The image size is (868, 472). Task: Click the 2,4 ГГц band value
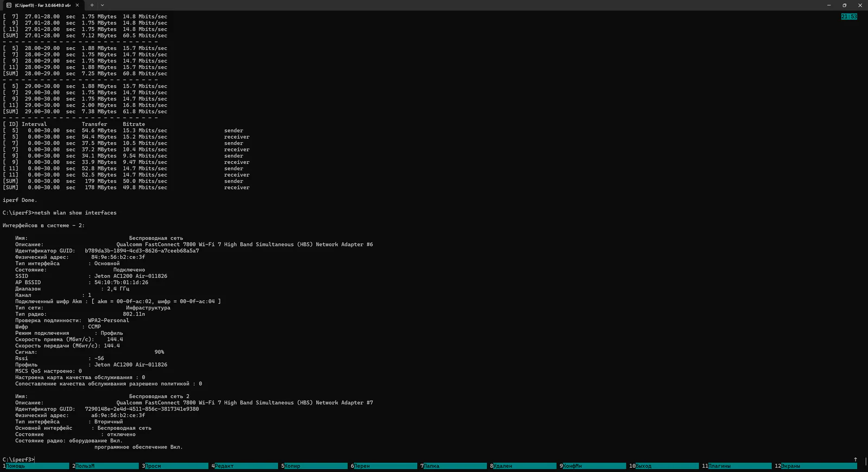point(118,289)
